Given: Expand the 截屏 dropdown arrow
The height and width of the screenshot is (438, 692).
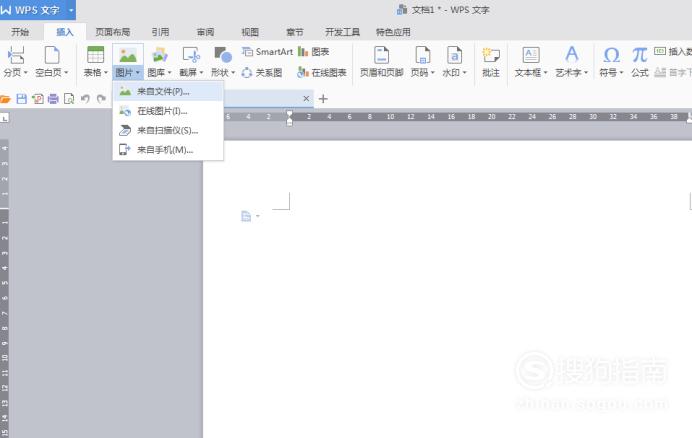Looking at the screenshot, I should click(x=201, y=72).
